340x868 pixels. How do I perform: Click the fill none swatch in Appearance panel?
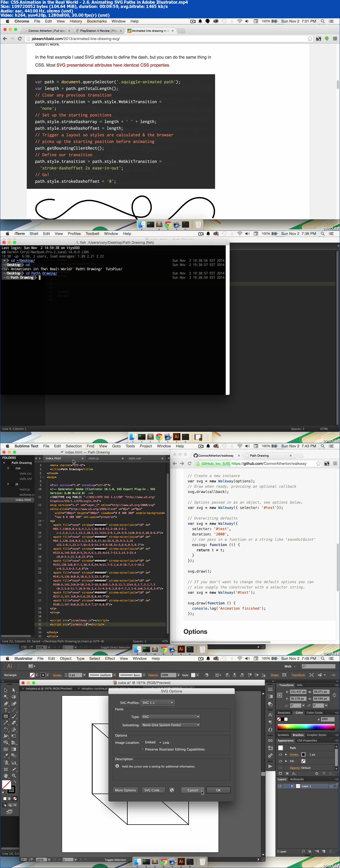(303, 761)
